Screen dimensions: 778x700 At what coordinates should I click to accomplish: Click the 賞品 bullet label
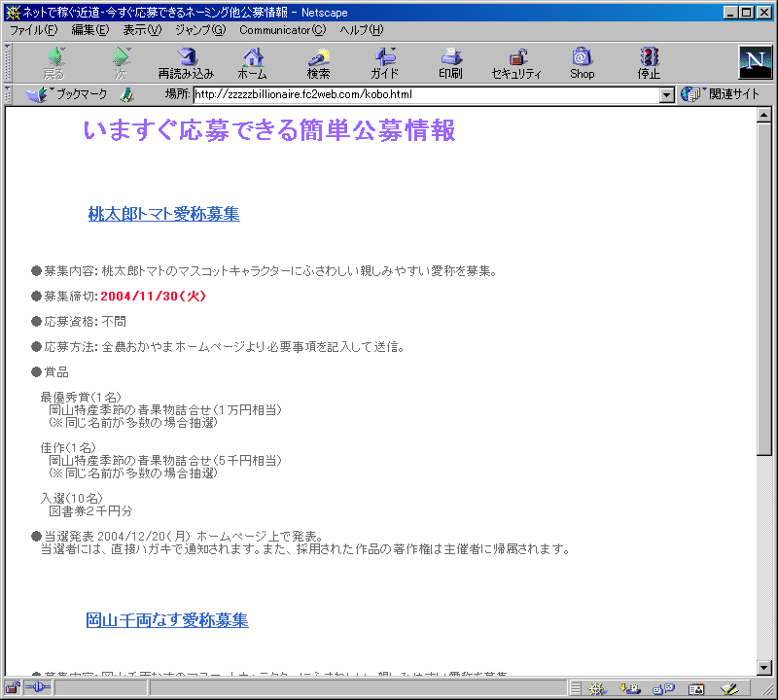[51, 372]
